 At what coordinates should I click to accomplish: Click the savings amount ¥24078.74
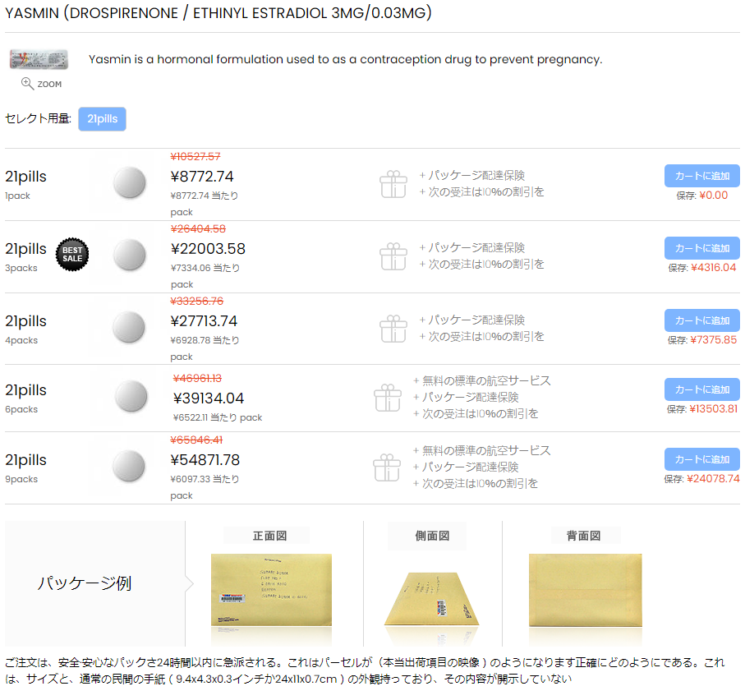pos(713,478)
